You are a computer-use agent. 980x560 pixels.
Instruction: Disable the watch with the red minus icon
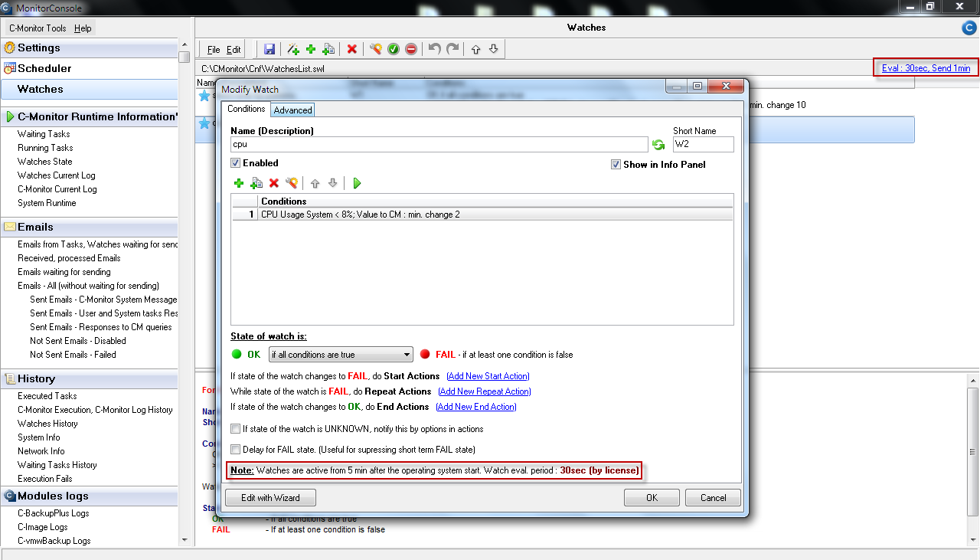pyautogui.click(x=411, y=49)
